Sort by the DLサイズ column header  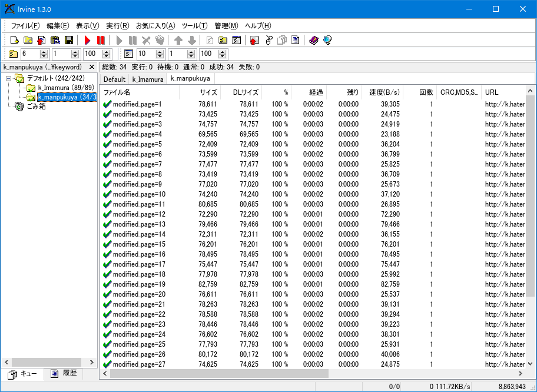pyautogui.click(x=241, y=92)
